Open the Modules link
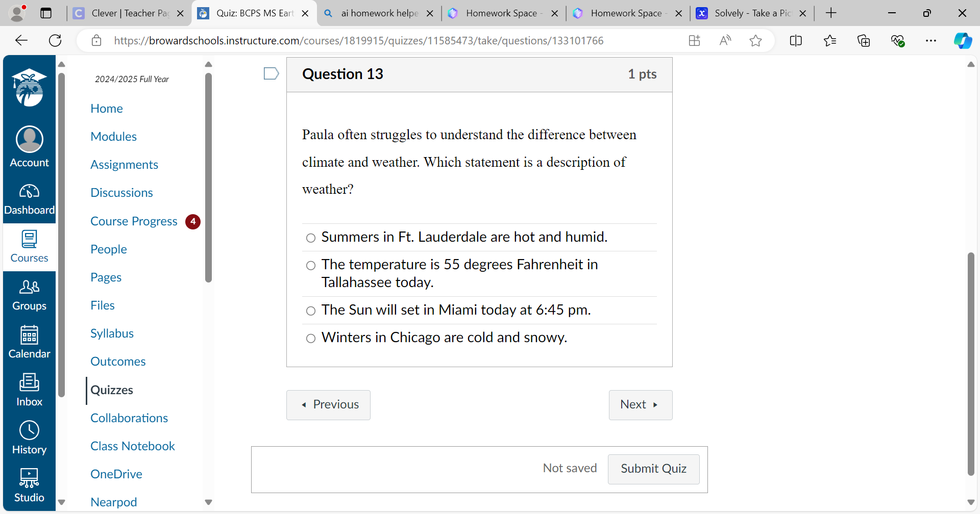 113,137
